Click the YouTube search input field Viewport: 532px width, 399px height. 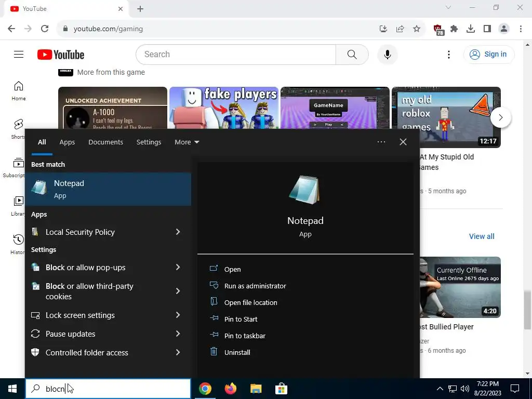pyautogui.click(x=236, y=54)
